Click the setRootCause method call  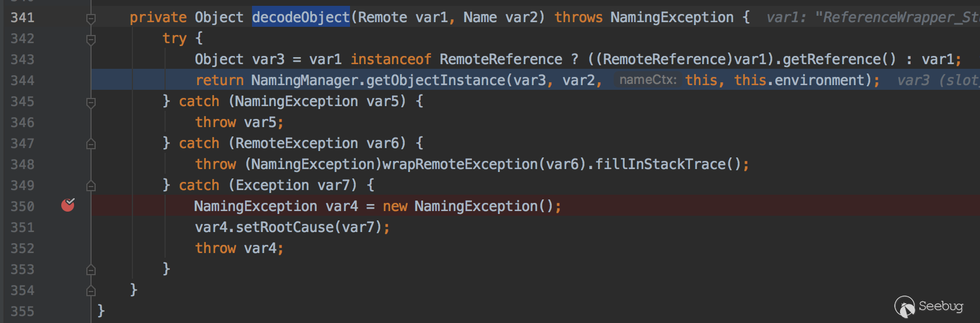click(285, 227)
